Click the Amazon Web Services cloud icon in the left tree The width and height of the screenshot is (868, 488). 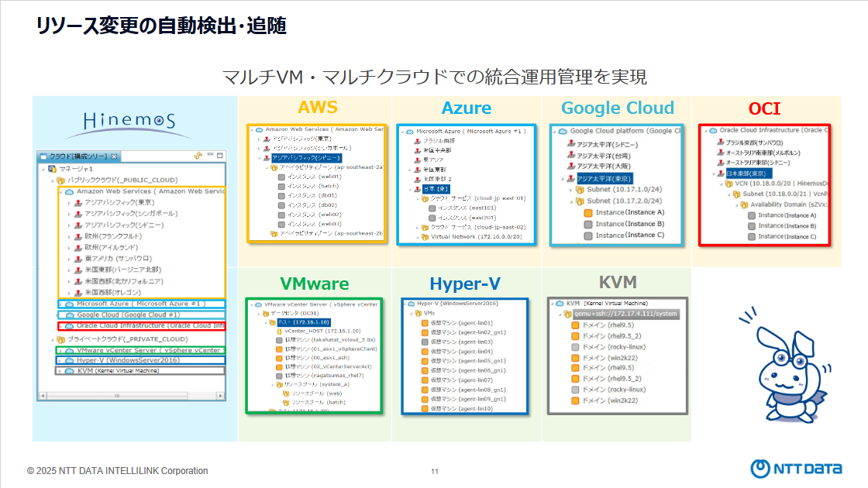tap(69, 191)
